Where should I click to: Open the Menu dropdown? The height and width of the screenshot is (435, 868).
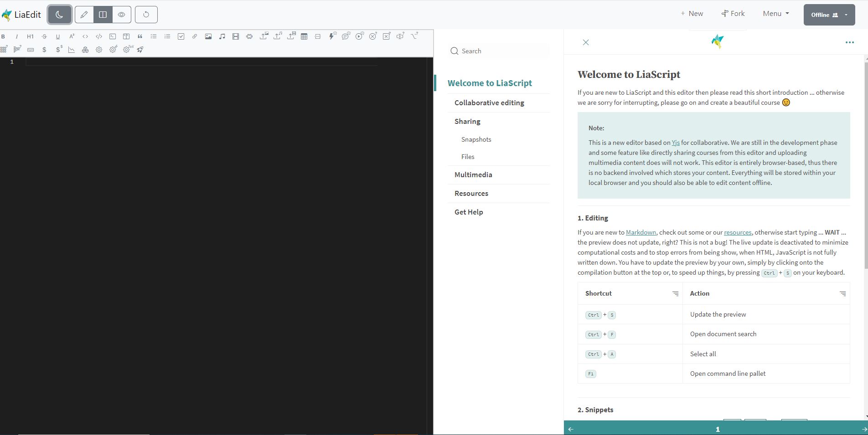(776, 14)
